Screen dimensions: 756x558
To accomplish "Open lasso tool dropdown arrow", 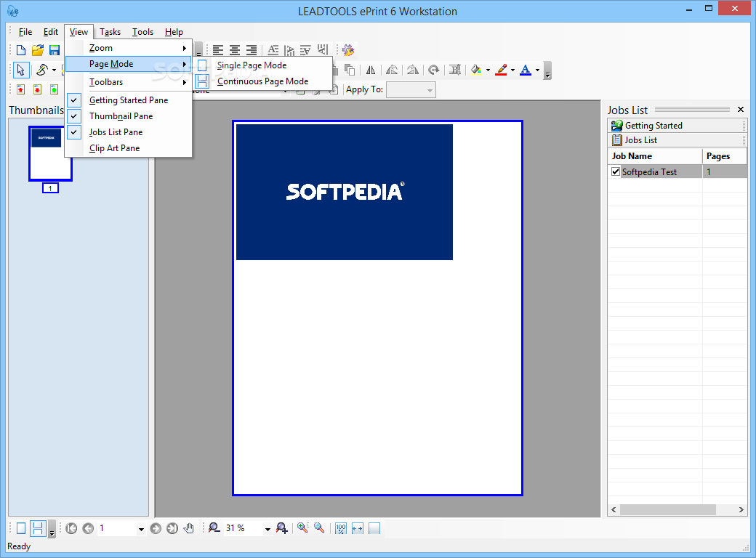I will pyautogui.click(x=54, y=70).
